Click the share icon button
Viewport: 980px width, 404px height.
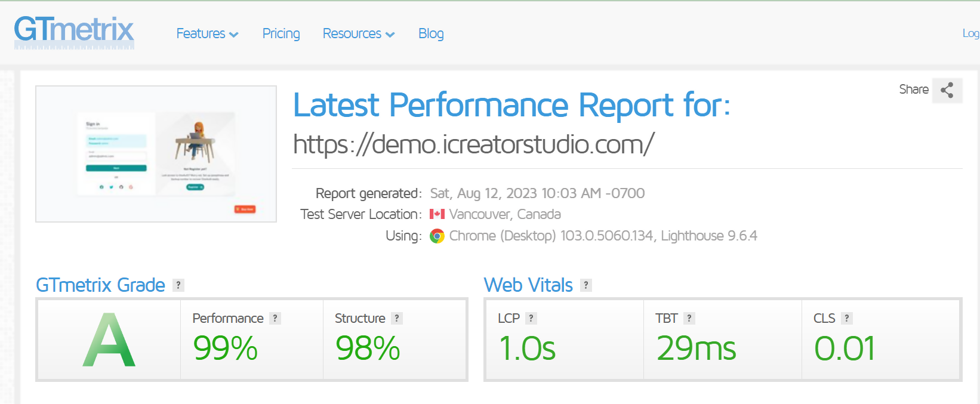click(947, 90)
